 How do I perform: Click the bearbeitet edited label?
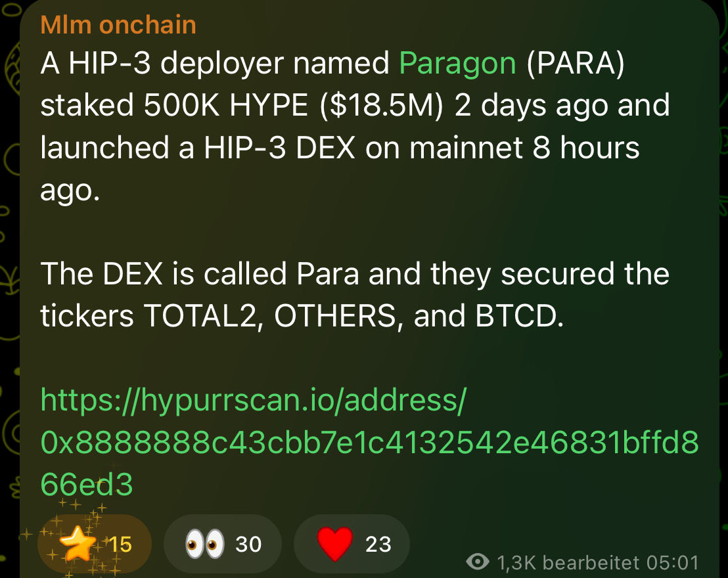tap(591, 563)
